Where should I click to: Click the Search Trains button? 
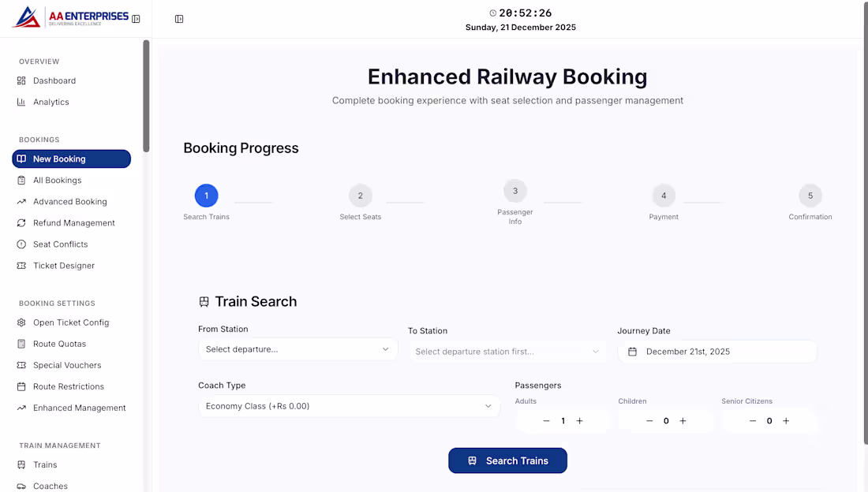point(507,460)
